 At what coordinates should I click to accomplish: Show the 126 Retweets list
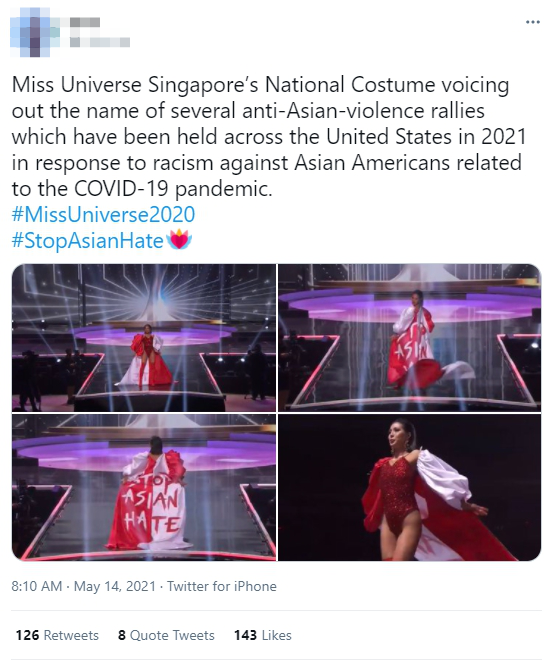pos(57,635)
